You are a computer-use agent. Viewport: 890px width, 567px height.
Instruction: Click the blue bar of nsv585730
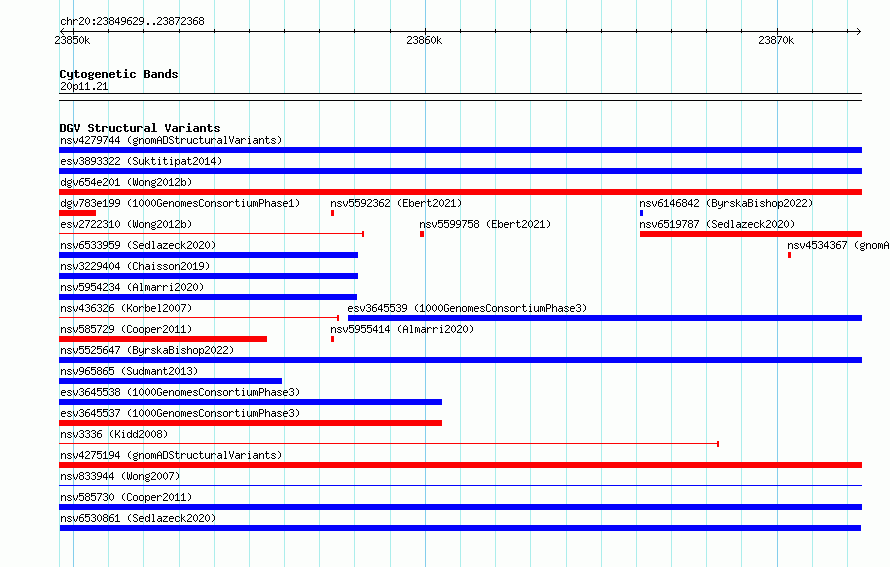460,507
